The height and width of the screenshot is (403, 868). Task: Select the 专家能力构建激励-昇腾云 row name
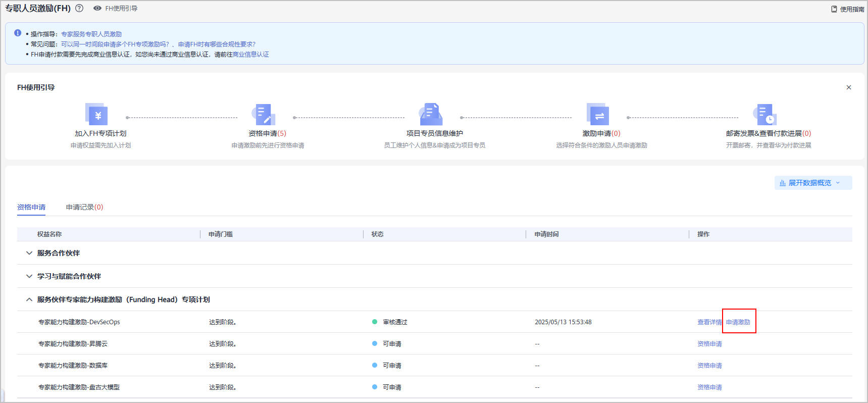[73, 344]
